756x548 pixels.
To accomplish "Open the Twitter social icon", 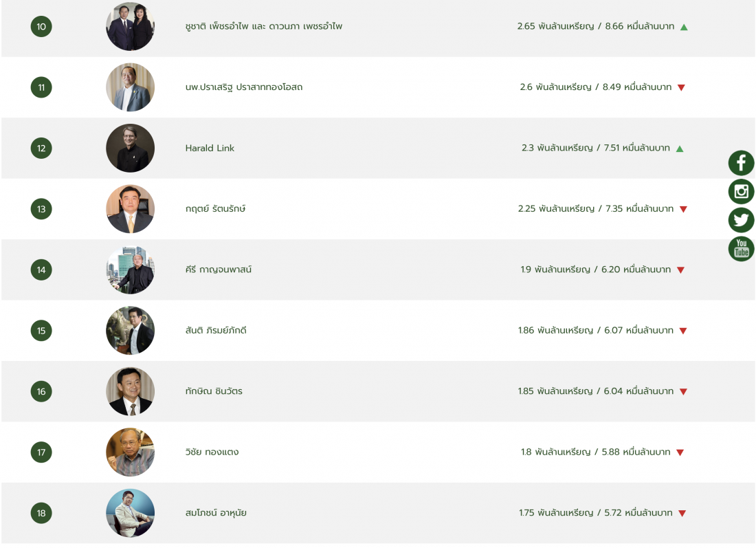I will pos(741,220).
